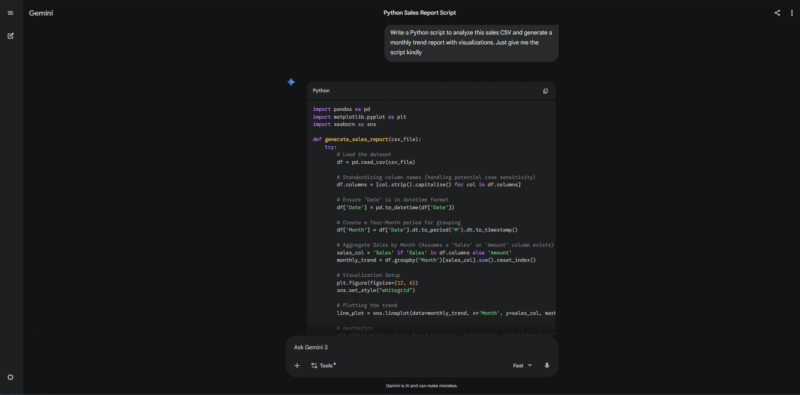The image size is (800, 395).
Task: Click the '# Visualization Setup' comment
Action: (368, 275)
